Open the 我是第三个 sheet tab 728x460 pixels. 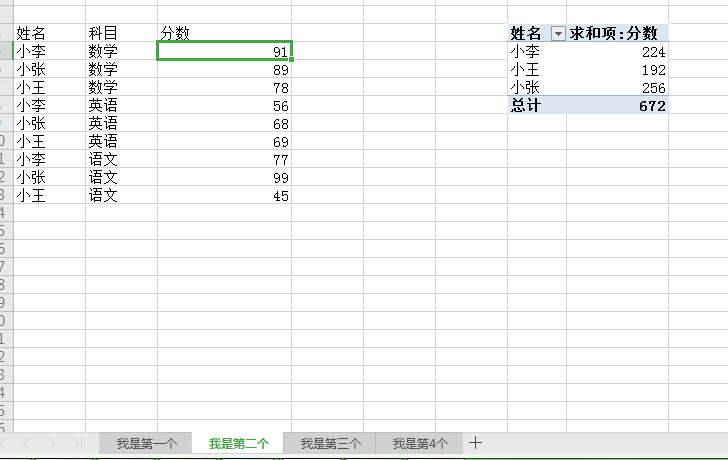[330, 443]
